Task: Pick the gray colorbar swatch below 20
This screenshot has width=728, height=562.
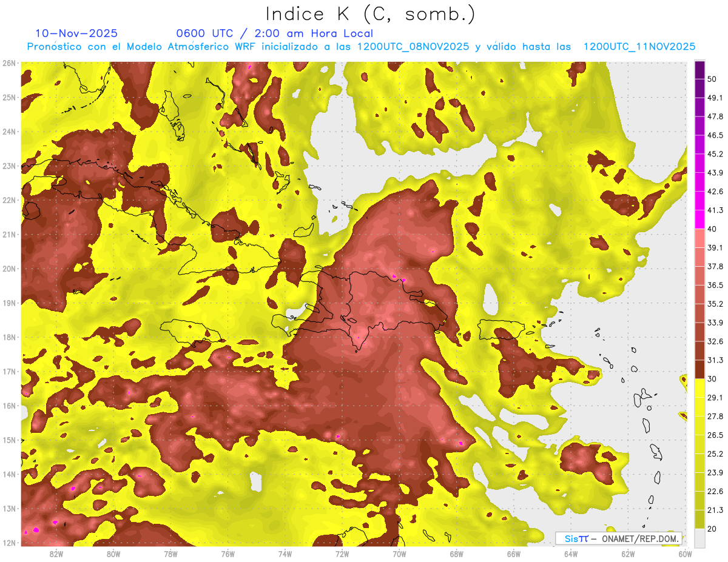Action: [699, 537]
